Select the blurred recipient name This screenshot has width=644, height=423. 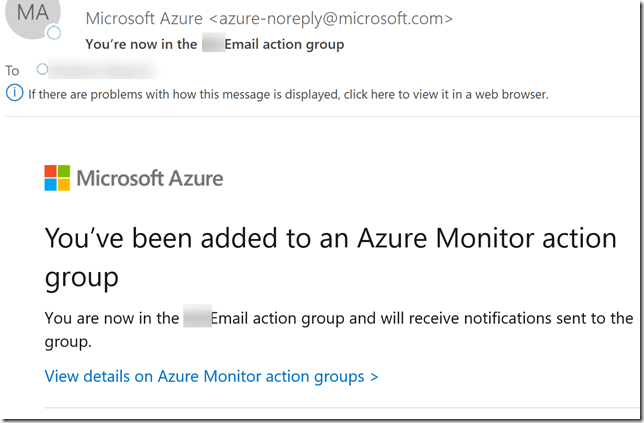coord(100,69)
